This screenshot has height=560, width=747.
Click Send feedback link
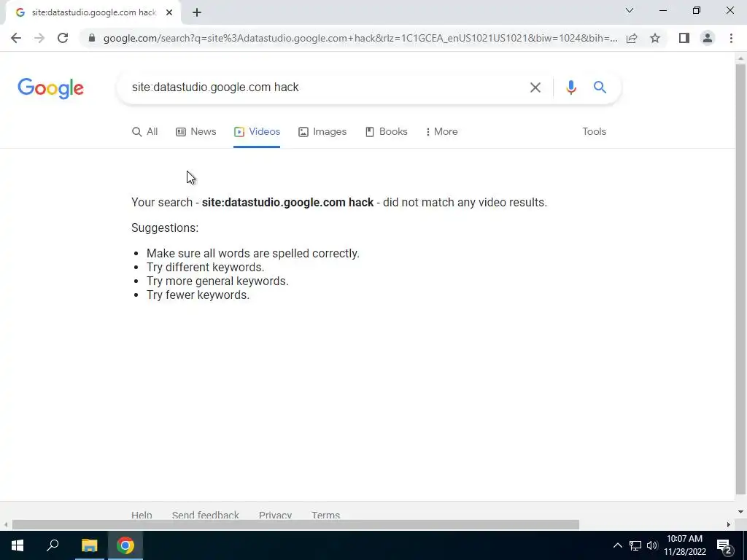205,516
